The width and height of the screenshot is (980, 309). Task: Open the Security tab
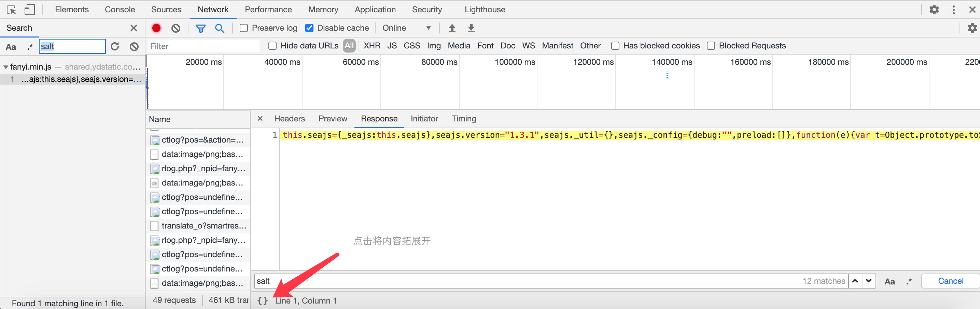pyautogui.click(x=427, y=10)
